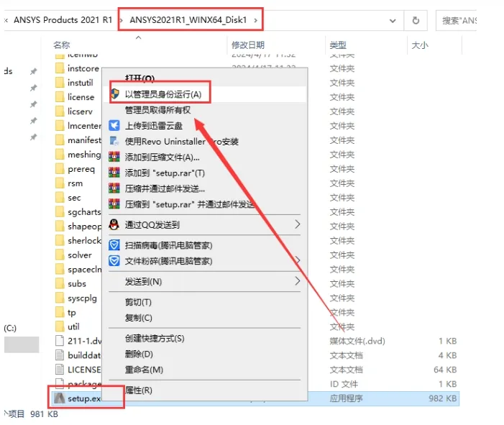Select the sgcharts folder name

tap(84, 212)
